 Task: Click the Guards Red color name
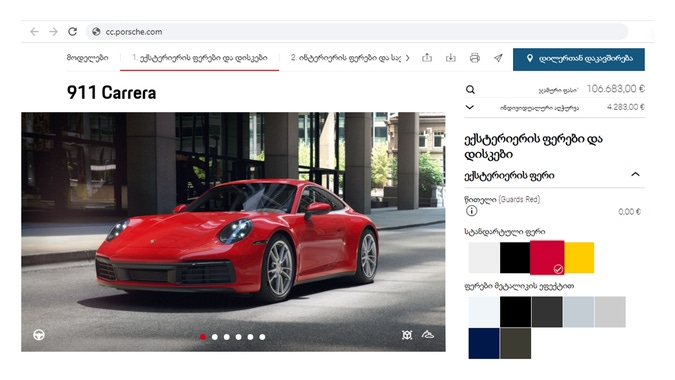(x=502, y=199)
